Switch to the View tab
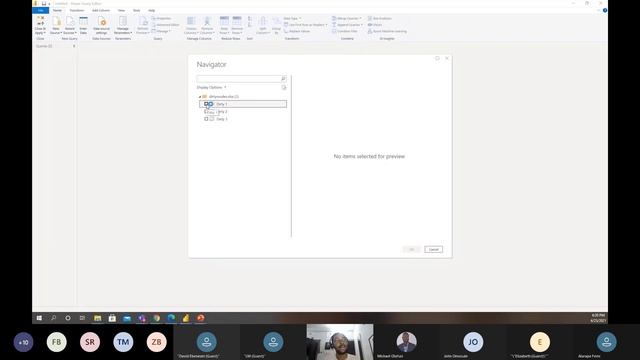The width and height of the screenshot is (640, 360). [121, 10]
